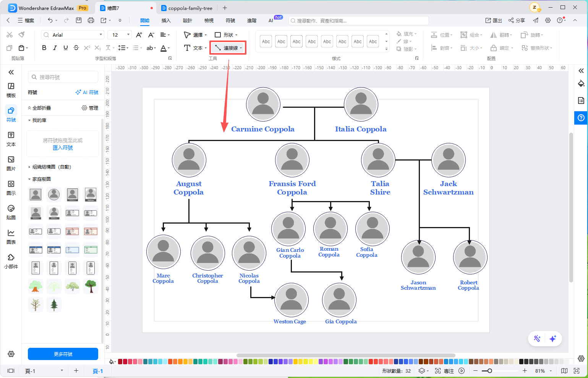Toggle Focus mode in status bar
Viewport: 588px width, 378px height.
pos(445,371)
